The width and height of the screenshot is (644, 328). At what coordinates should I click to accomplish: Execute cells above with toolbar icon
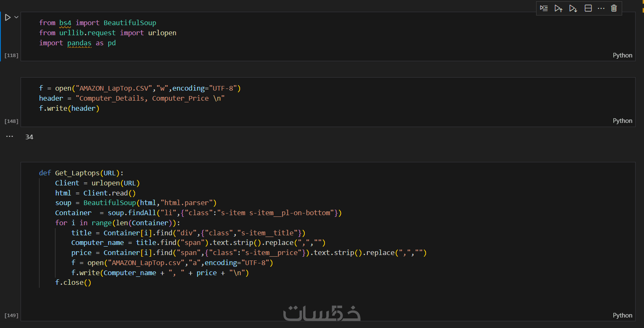[558, 8]
